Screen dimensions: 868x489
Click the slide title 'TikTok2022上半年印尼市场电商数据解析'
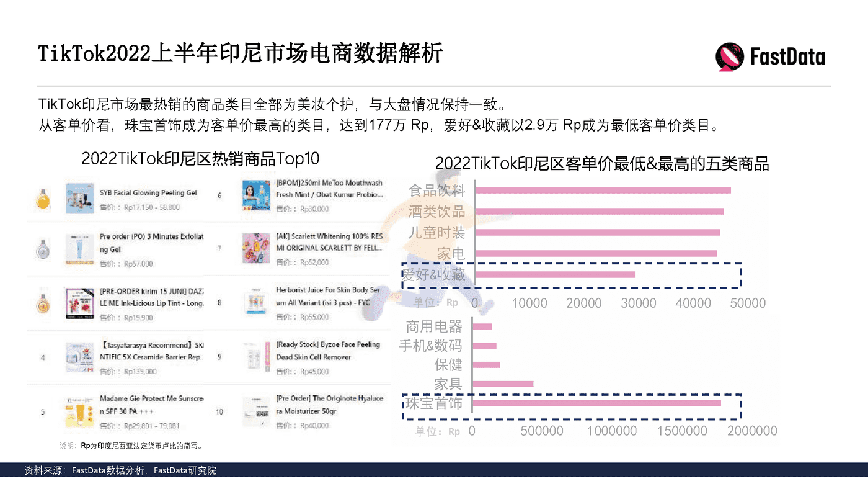coord(241,54)
